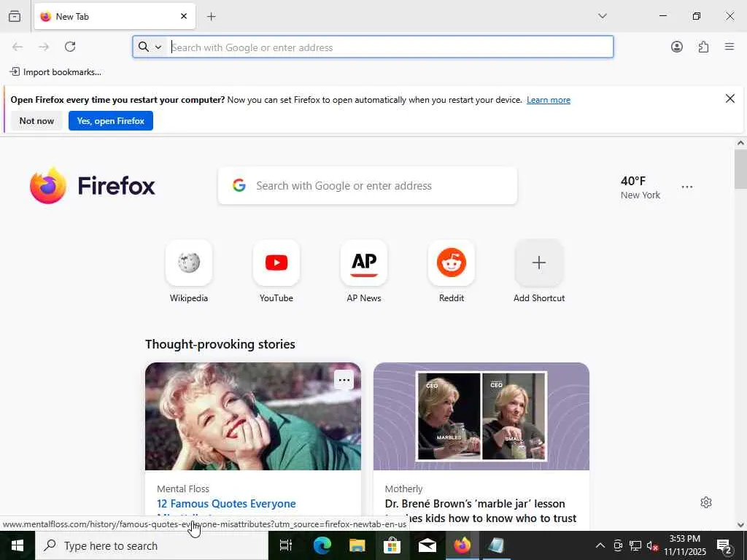
Task: Click the Firefox logo on new tab page
Action: [x=93, y=185]
